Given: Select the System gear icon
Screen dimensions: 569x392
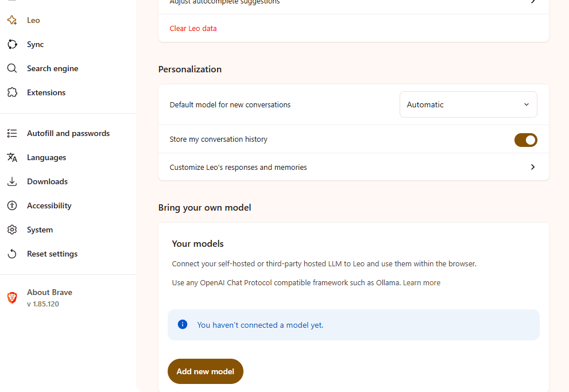Looking at the screenshot, I should click(x=11, y=230).
